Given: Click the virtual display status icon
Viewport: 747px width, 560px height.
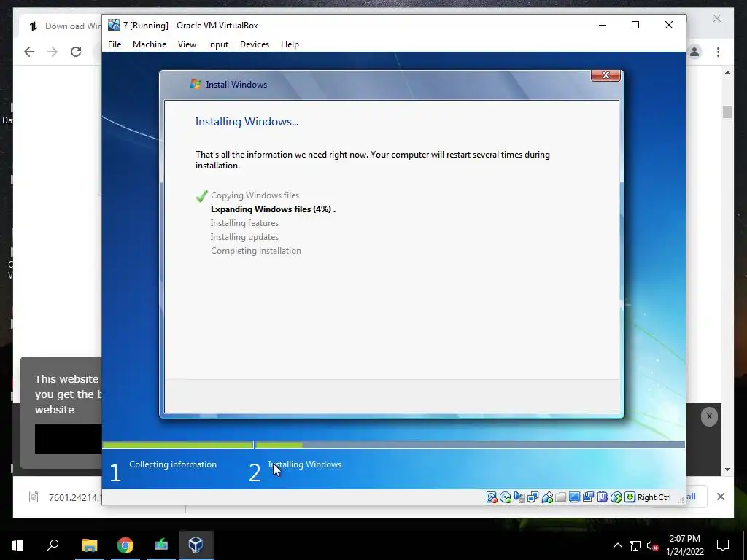Looking at the screenshot, I should (575, 497).
